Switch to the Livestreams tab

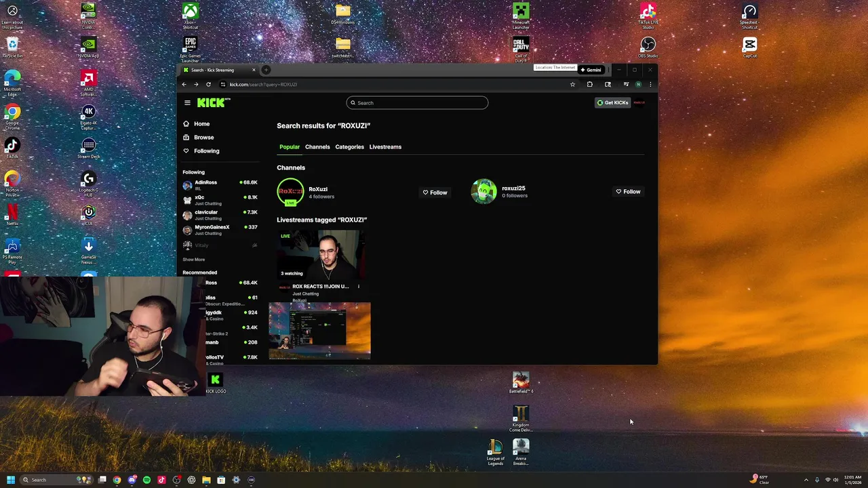(x=385, y=147)
